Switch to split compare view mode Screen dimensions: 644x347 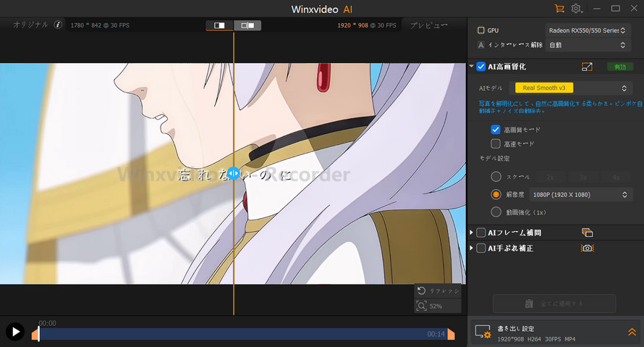point(247,25)
